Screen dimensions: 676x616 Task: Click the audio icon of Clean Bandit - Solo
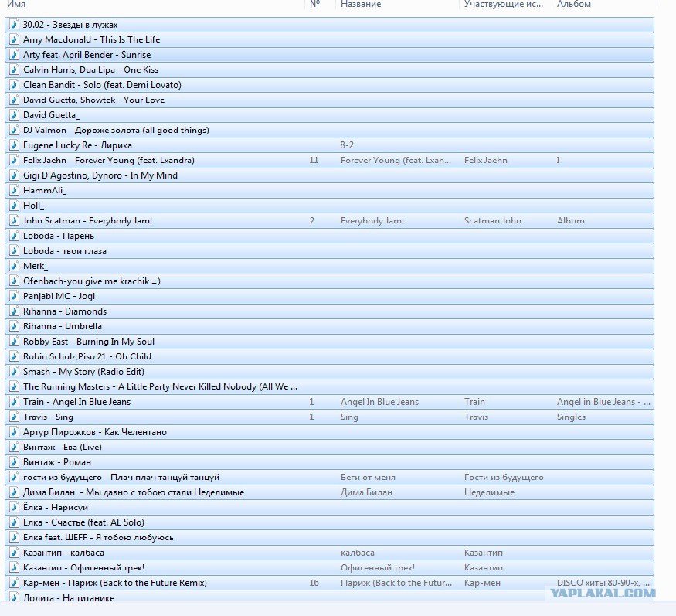(14, 85)
